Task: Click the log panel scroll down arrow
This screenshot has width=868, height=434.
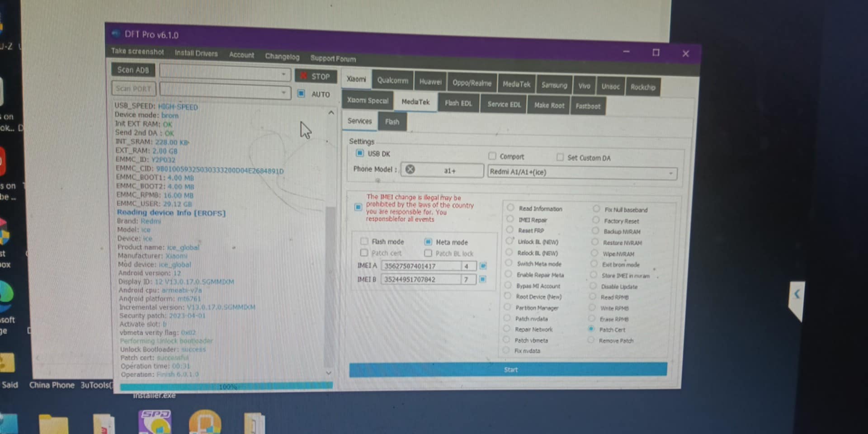Action: coord(329,373)
